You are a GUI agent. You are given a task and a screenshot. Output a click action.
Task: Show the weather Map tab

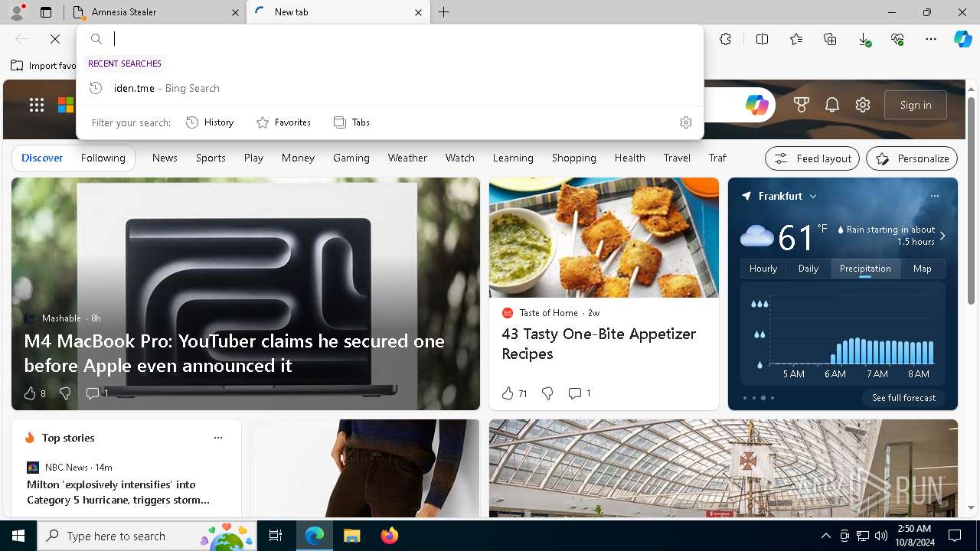pyautogui.click(x=923, y=269)
